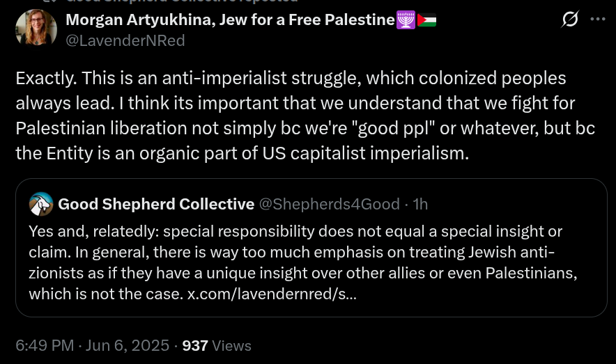Click the Palestinian flag emoji
Viewport: 616px width, 364px height.
tap(426, 20)
